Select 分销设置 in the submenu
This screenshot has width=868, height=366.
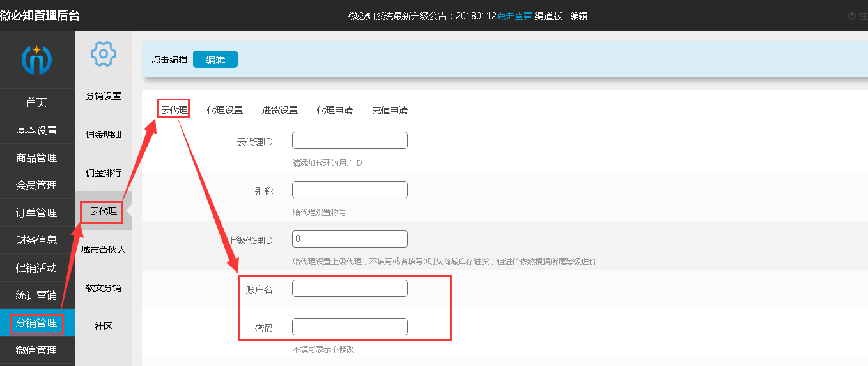point(104,96)
